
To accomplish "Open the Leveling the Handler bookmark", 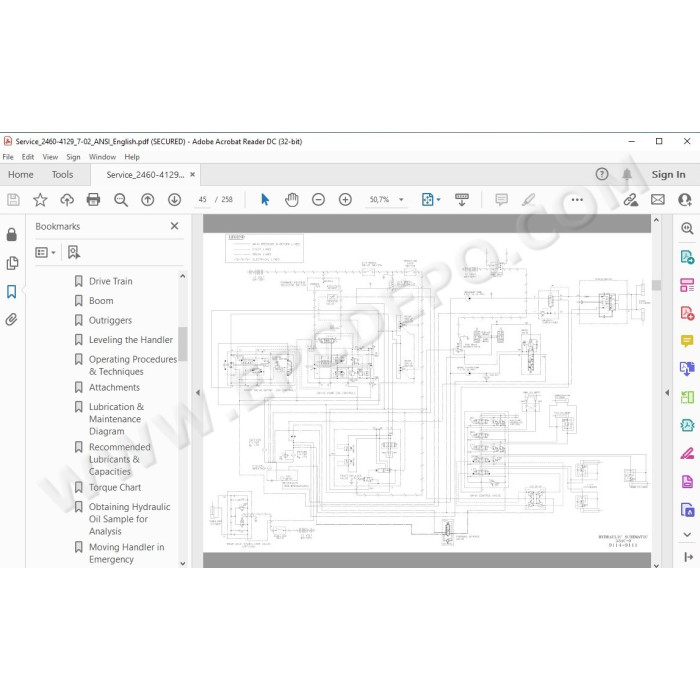I will point(130,340).
